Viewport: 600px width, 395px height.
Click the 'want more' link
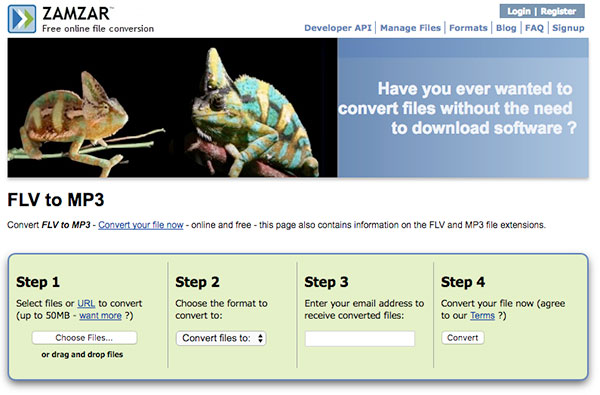click(100, 316)
